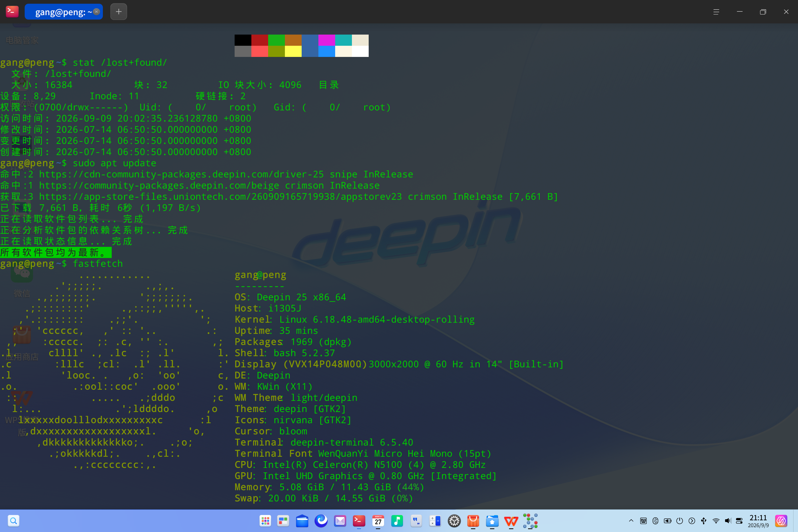Open the volume speaker tray icon
This screenshot has height=532, width=798.
728,521
